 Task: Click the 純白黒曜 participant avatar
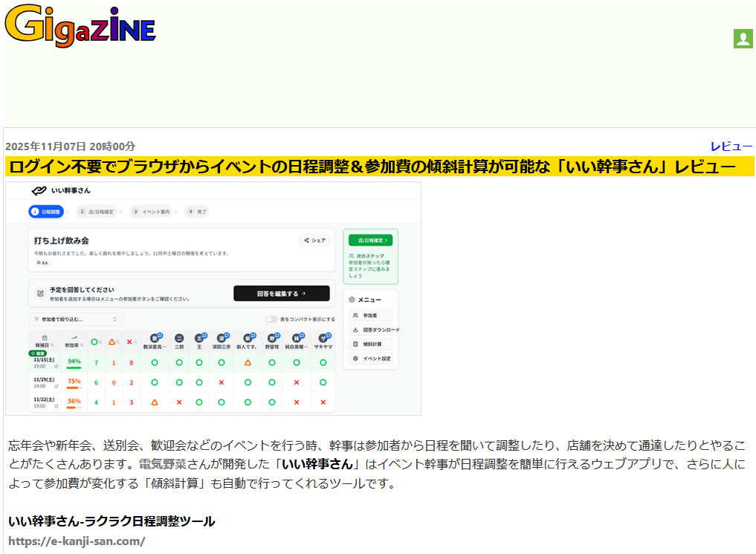tap(297, 338)
